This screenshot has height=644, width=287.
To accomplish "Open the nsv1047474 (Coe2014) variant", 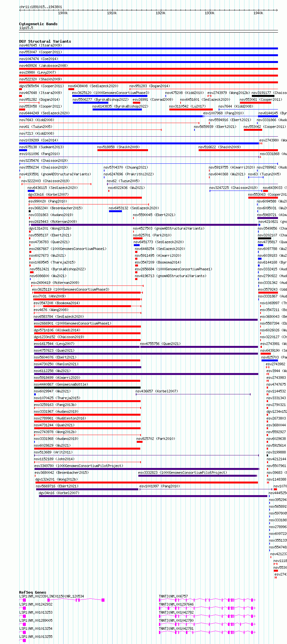I will (x=39, y=59).
